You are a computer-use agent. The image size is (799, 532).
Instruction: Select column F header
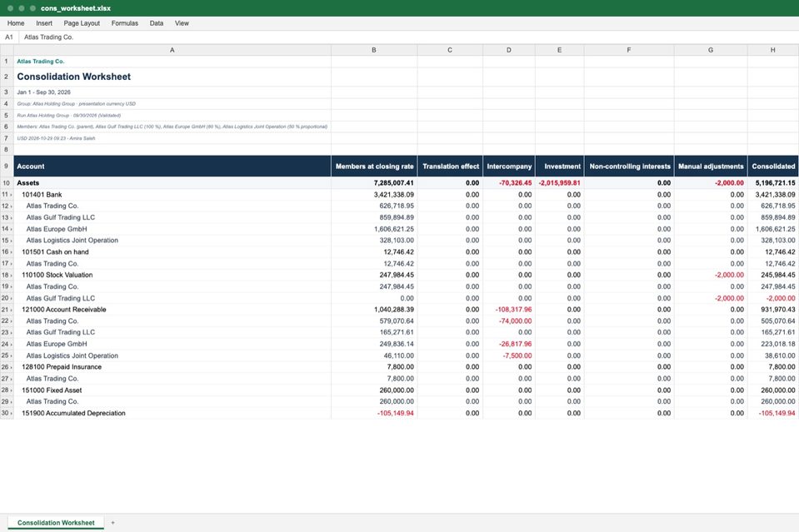(629, 50)
